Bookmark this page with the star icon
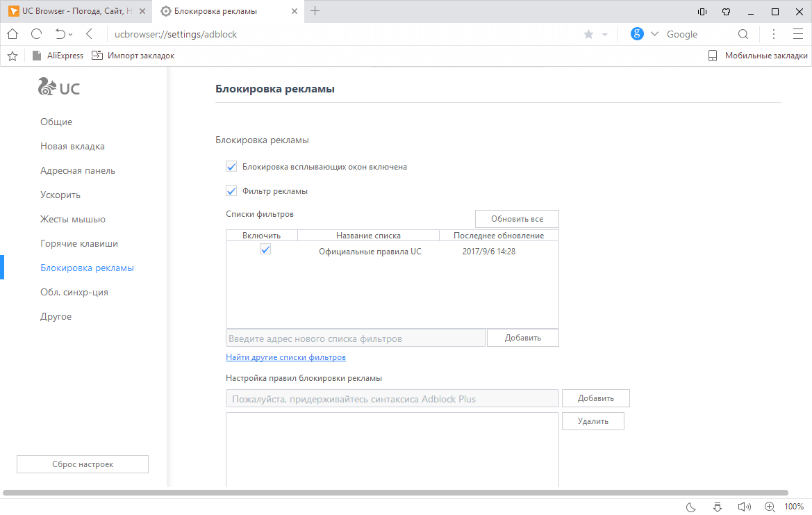Image resolution: width=812 pixels, height=515 pixels. 588,34
